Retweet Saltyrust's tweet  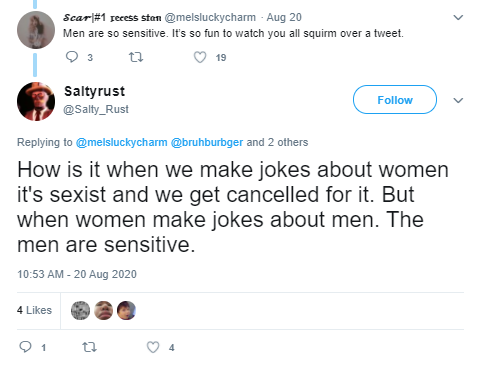pyautogui.click(x=89, y=348)
